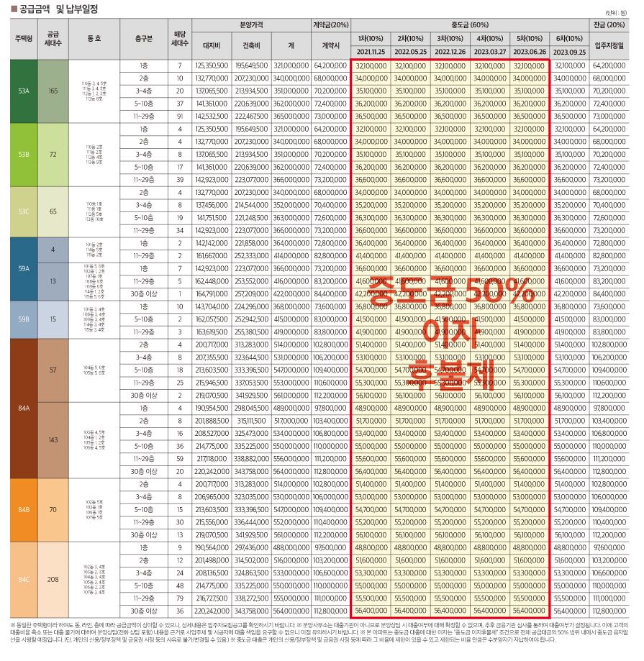Select the 84C housing type cell
The height and width of the screenshot is (661, 644).
click(24, 579)
